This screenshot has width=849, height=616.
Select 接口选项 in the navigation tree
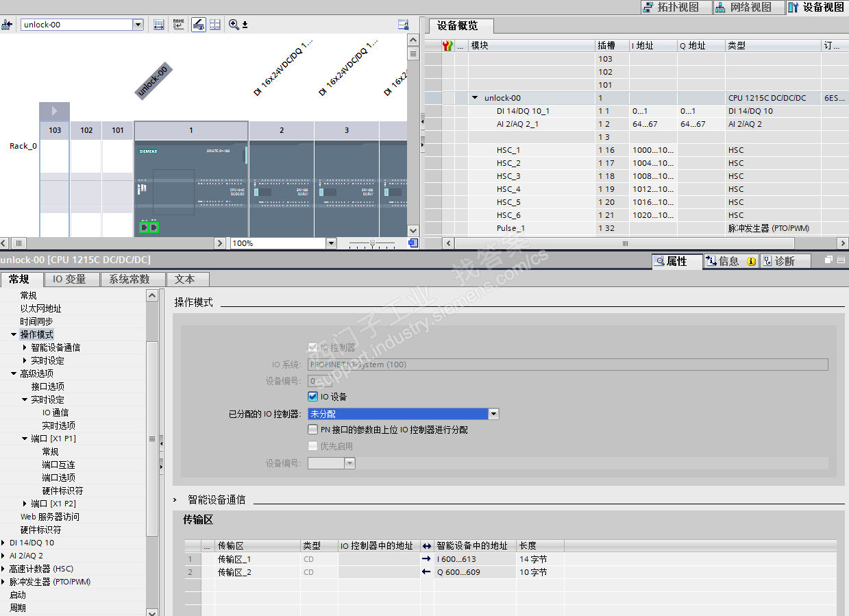(47, 386)
